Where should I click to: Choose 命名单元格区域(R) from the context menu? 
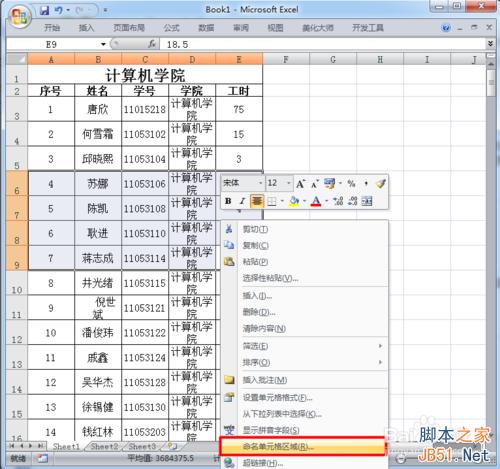(x=302, y=447)
